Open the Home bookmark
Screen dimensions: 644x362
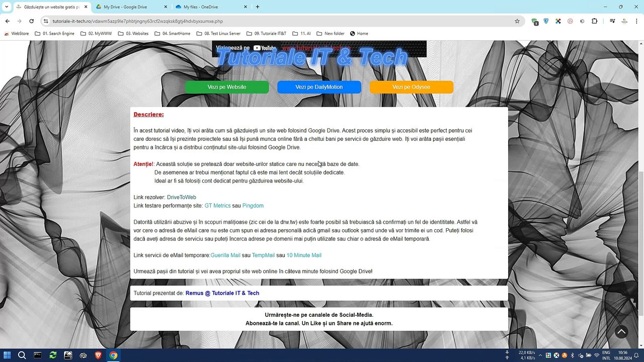pos(359,34)
